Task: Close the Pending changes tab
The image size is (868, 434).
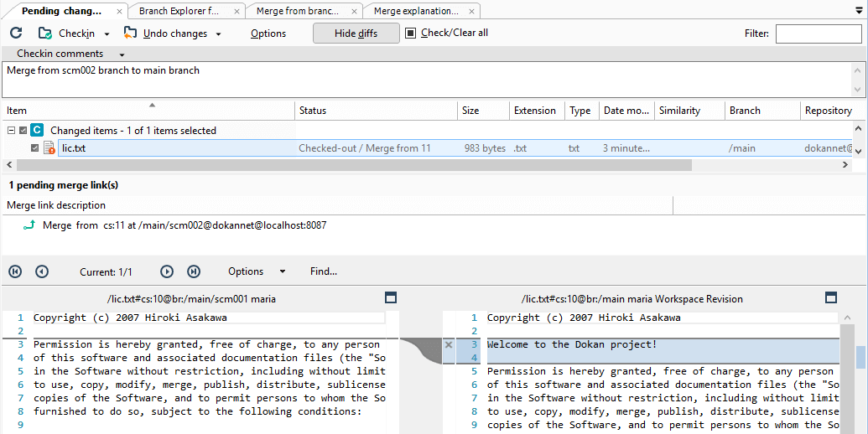Action: [120, 11]
